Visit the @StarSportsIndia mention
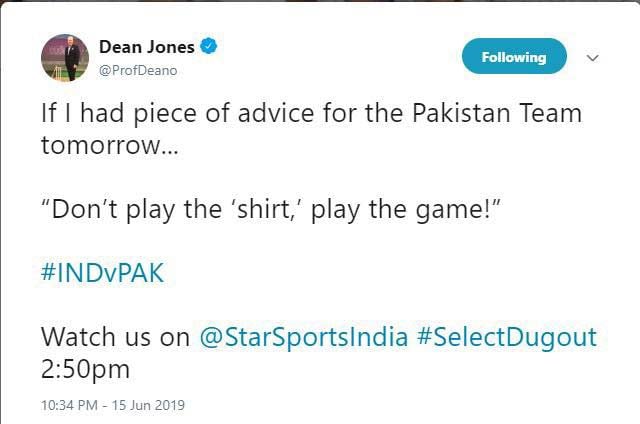Viewport: 640px width, 424px height. tap(304, 336)
